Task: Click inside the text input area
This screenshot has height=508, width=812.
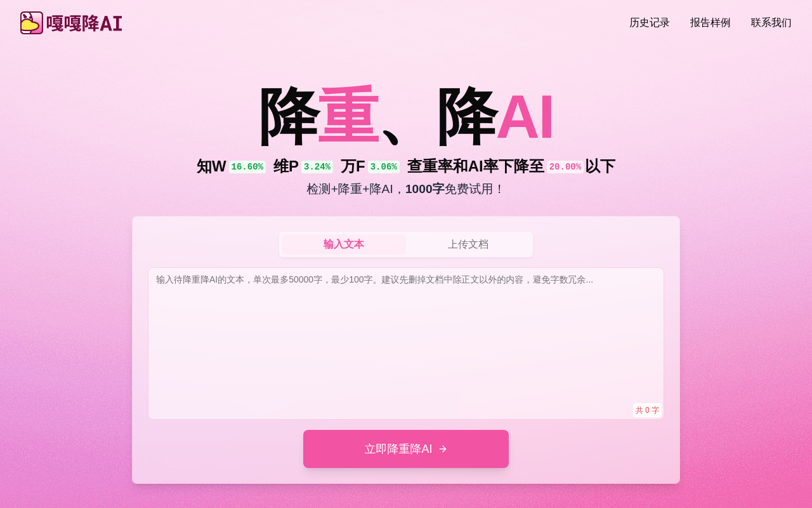Action: click(406, 344)
